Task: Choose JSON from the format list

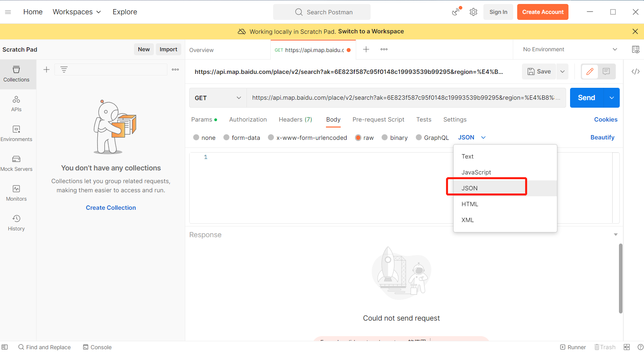Action: coord(505,188)
